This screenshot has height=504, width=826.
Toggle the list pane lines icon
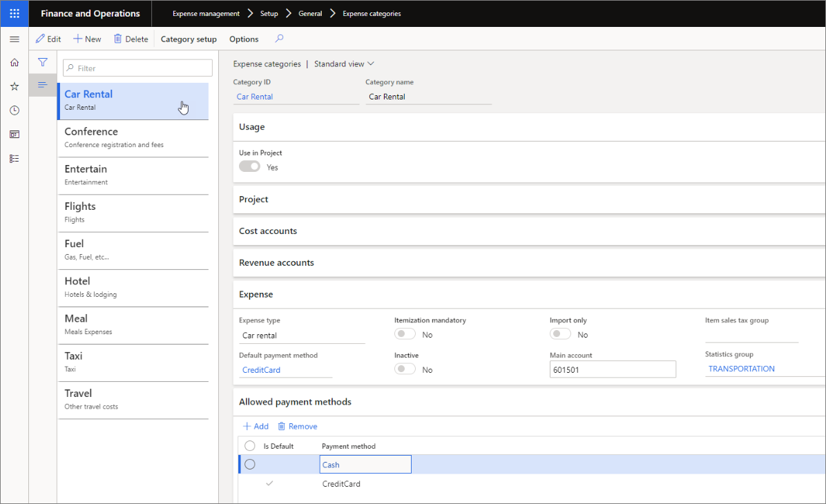coord(43,84)
